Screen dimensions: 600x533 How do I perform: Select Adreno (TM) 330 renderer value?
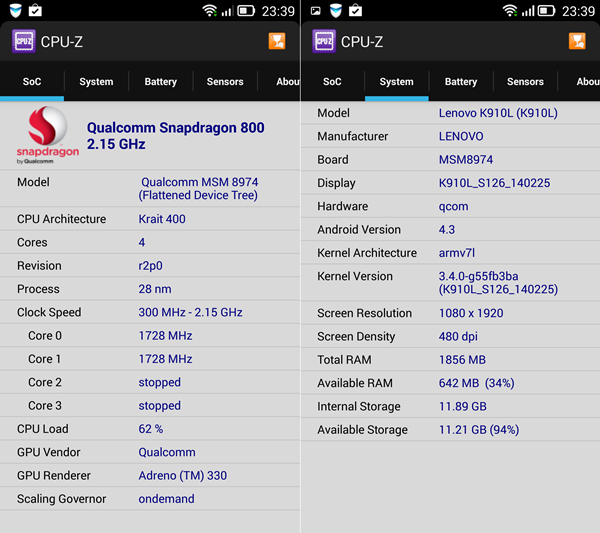(x=183, y=476)
